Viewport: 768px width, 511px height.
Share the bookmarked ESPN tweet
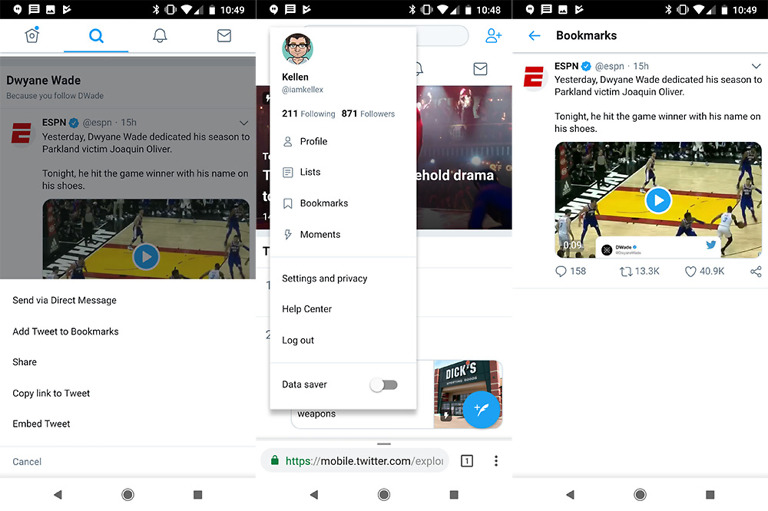(x=756, y=271)
